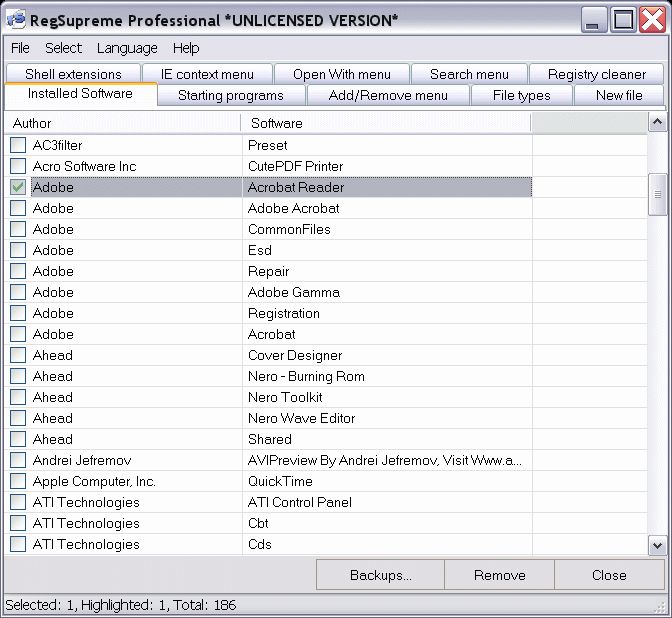Check the AC3filter Preset checkbox
The height and width of the screenshot is (618, 672).
[x=18, y=145]
